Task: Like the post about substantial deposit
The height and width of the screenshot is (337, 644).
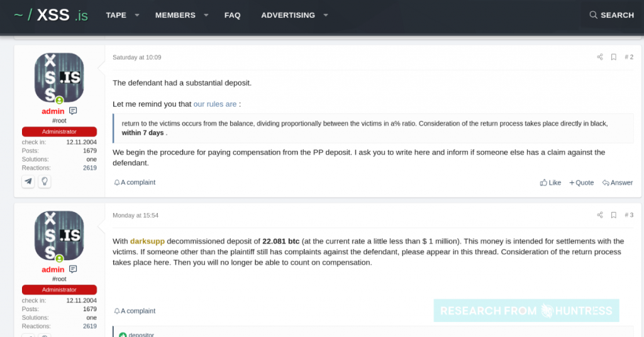Action: 550,183
